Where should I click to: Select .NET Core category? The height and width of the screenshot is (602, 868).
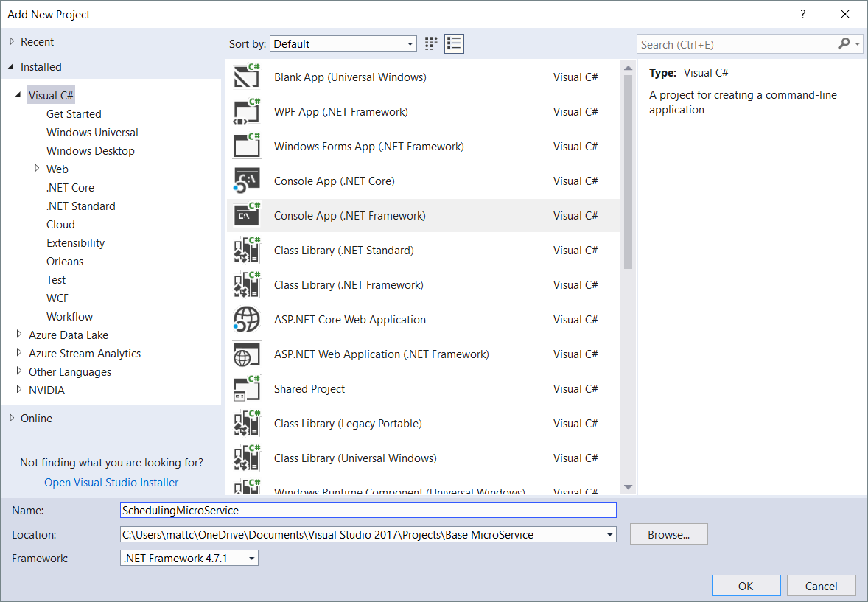70,188
